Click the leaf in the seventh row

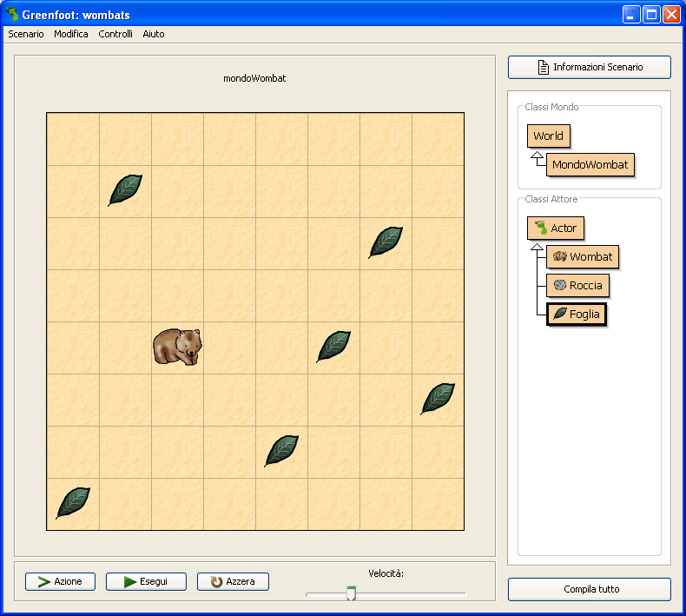tap(281, 451)
